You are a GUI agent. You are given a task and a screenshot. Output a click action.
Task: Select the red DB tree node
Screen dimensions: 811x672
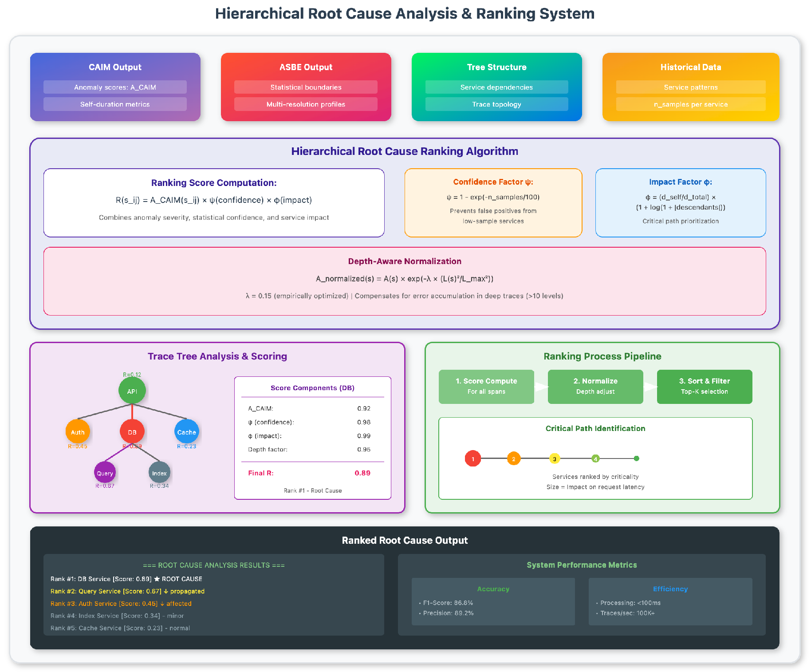tap(132, 431)
